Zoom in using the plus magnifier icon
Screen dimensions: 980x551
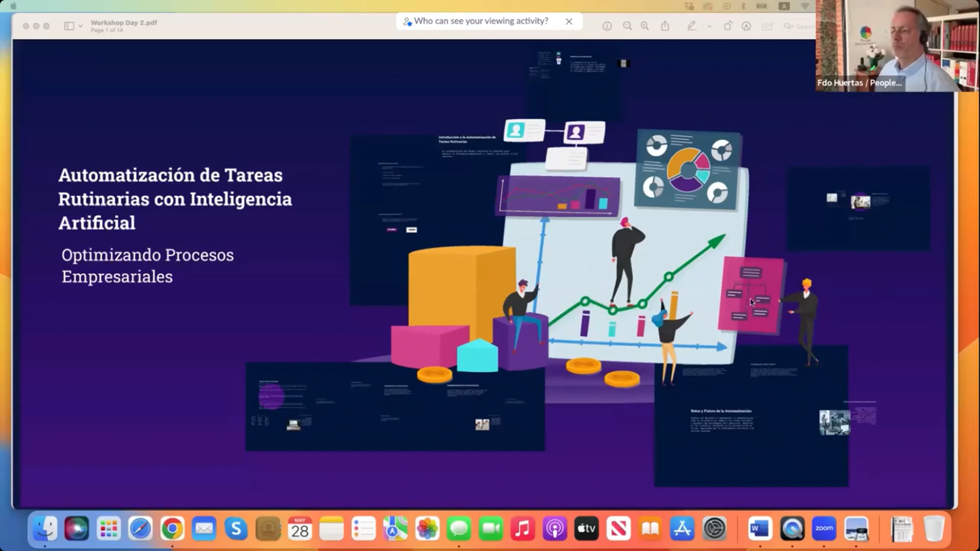[645, 27]
